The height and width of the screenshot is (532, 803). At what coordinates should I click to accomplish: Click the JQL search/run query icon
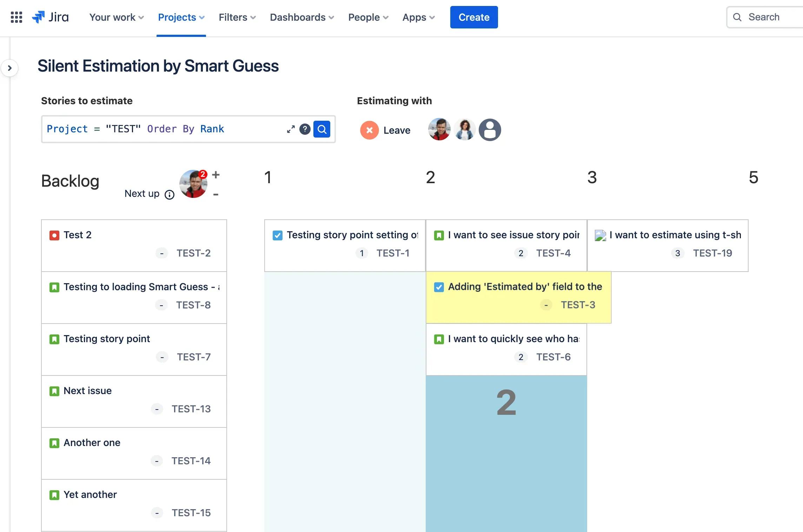pyautogui.click(x=321, y=129)
